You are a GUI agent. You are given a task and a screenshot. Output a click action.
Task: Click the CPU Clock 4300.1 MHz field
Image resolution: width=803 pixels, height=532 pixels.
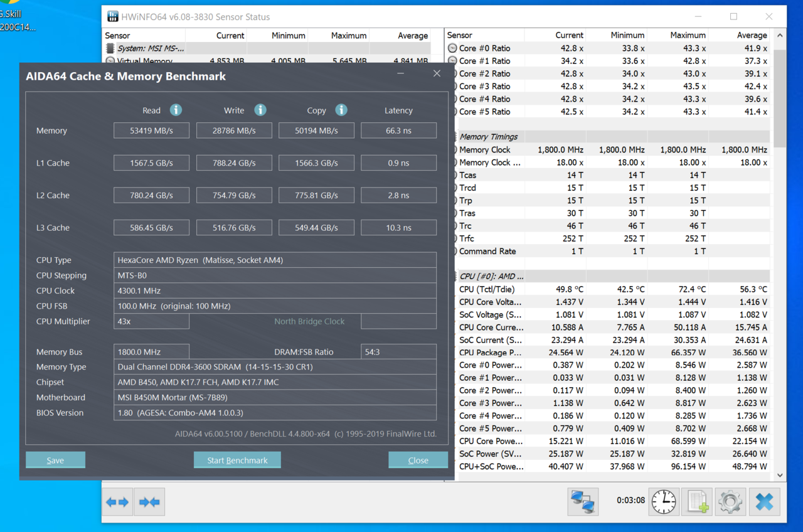click(275, 290)
